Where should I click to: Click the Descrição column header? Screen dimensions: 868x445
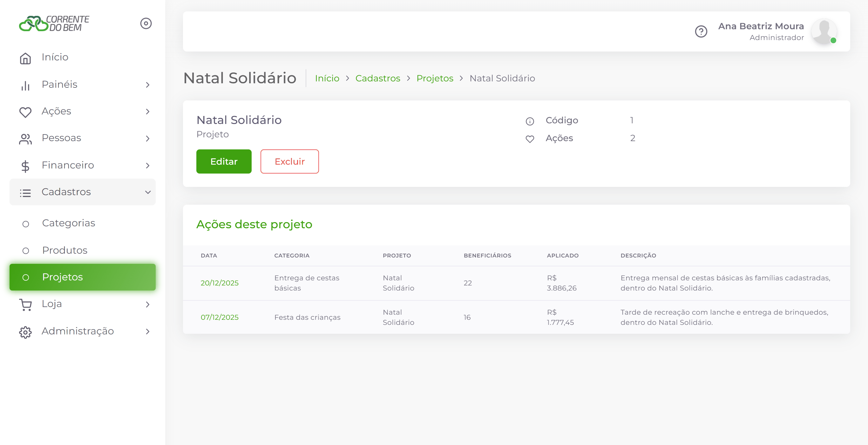coord(638,256)
